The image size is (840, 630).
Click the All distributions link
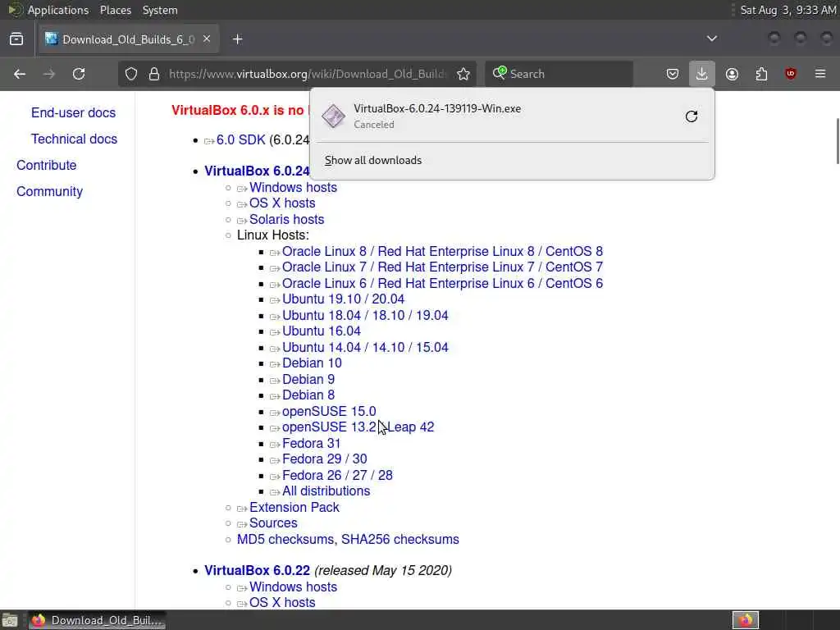point(326,491)
